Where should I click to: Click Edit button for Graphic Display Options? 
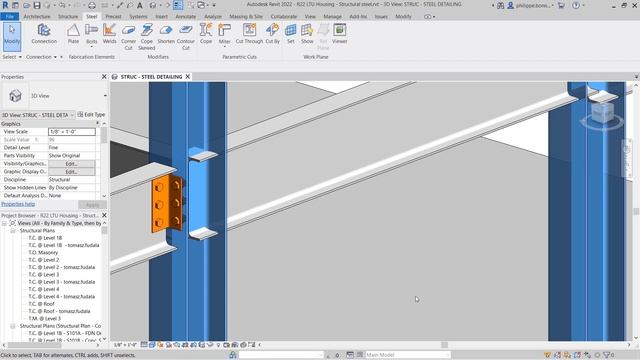[71, 172]
